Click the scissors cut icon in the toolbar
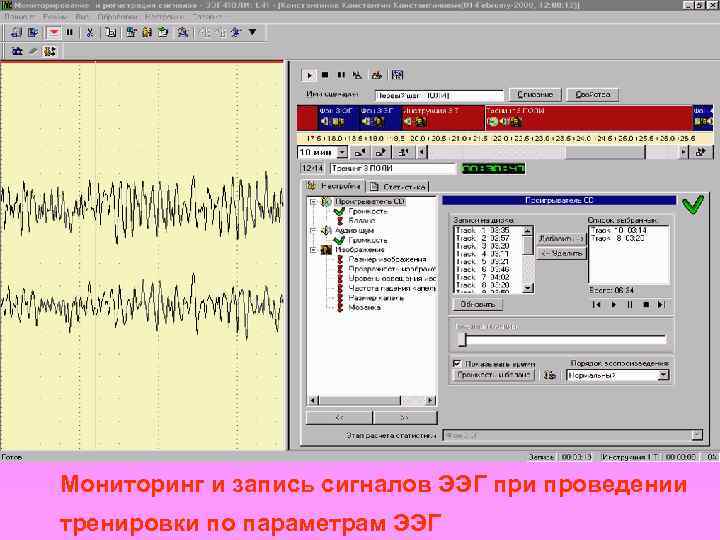This screenshot has width=720, height=540. [x=90, y=33]
